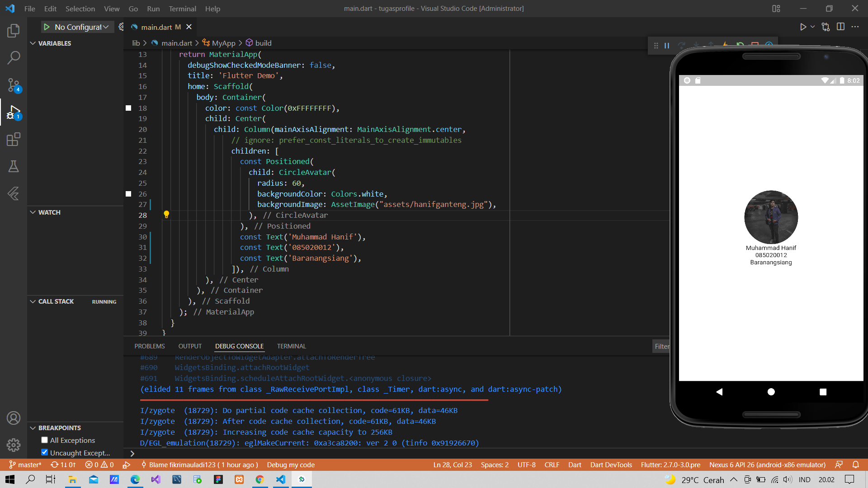Open the Manage gear icon in the activity bar
The image size is (868, 488).
point(14,445)
